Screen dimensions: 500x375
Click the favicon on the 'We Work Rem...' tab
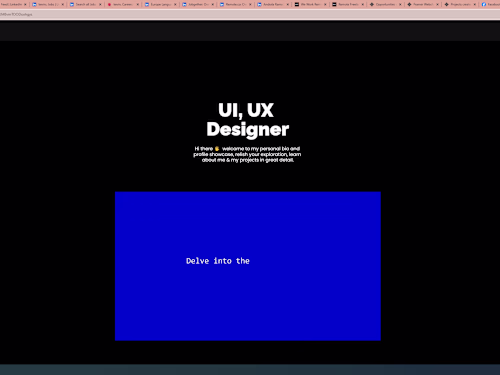tap(297, 4)
